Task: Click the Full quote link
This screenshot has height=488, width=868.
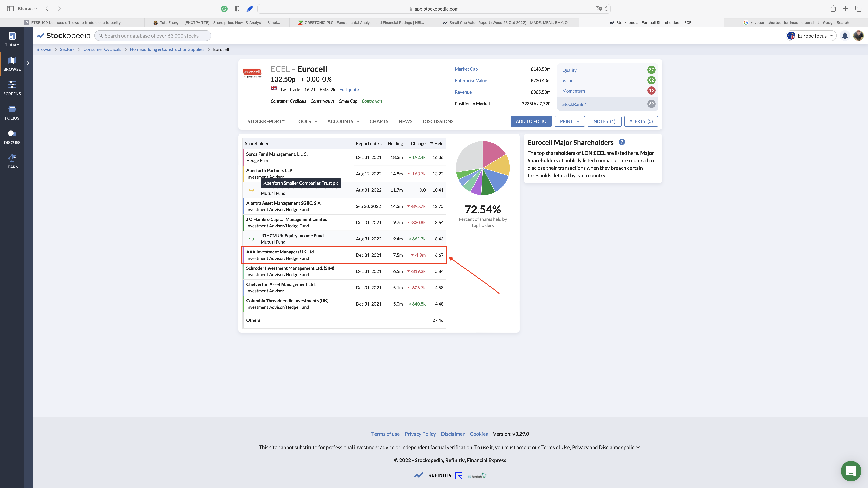Action: (x=349, y=90)
